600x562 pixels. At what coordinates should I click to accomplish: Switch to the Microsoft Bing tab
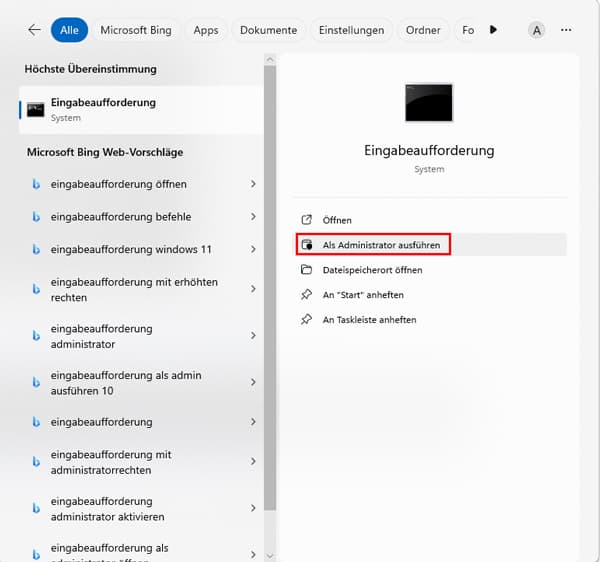[136, 30]
